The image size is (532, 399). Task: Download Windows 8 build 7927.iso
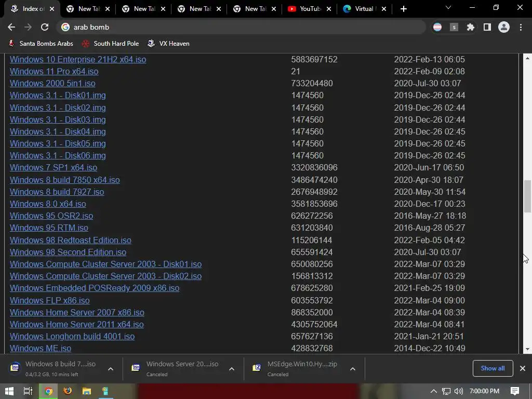tap(57, 192)
